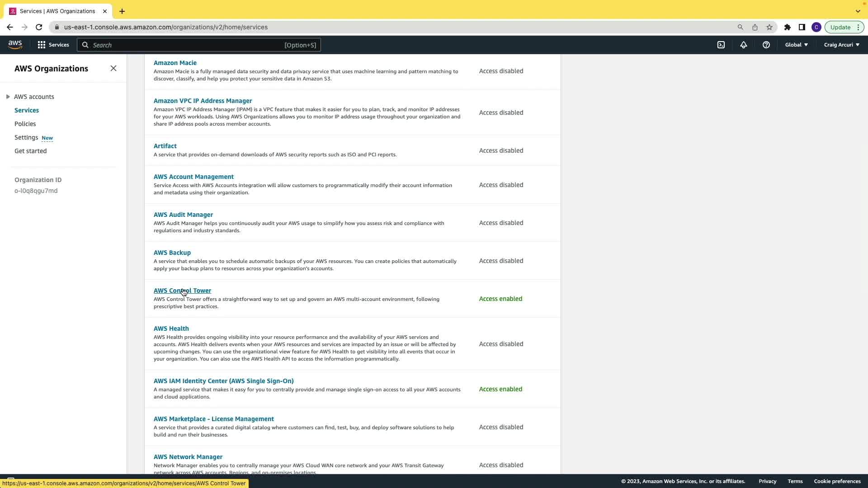Open AWS IAM Identity Center link
868x488 pixels.
click(223, 381)
